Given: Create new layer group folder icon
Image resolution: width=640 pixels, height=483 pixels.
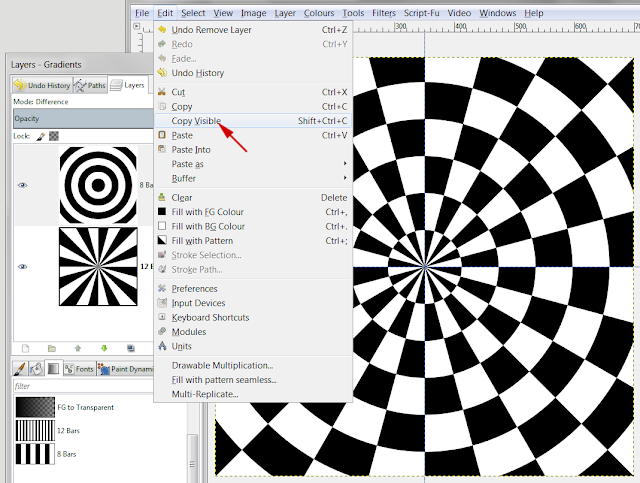Looking at the screenshot, I should click(52, 349).
